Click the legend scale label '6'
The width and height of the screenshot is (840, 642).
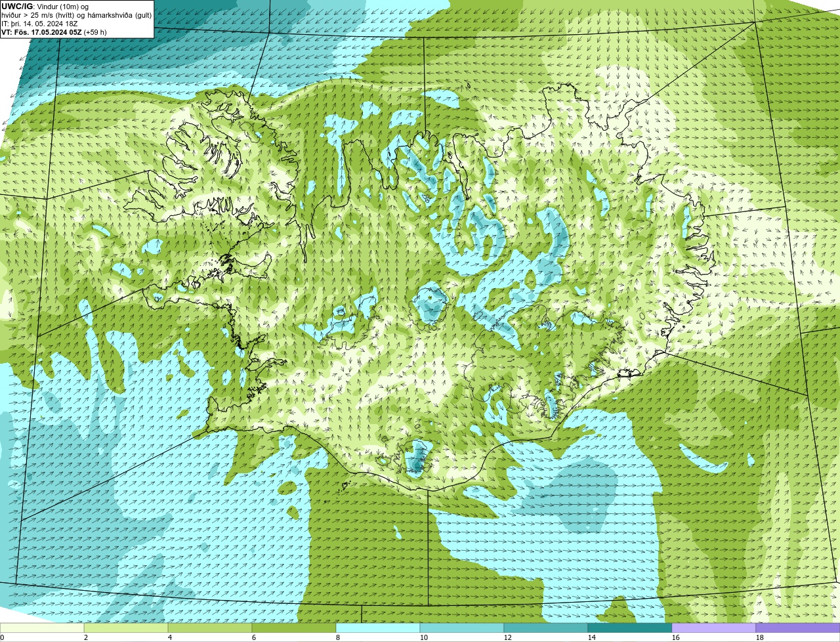click(254, 637)
